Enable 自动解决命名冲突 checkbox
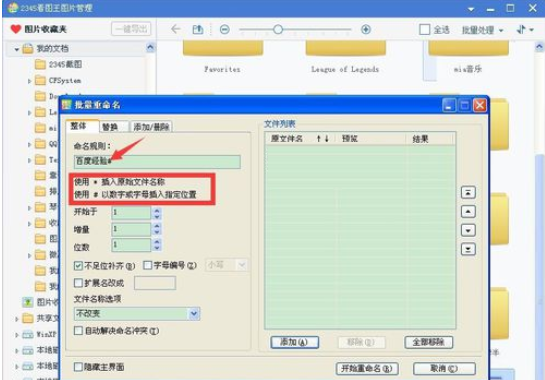Image resolution: width=545 pixels, height=380 pixels. click(x=78, y=330)
